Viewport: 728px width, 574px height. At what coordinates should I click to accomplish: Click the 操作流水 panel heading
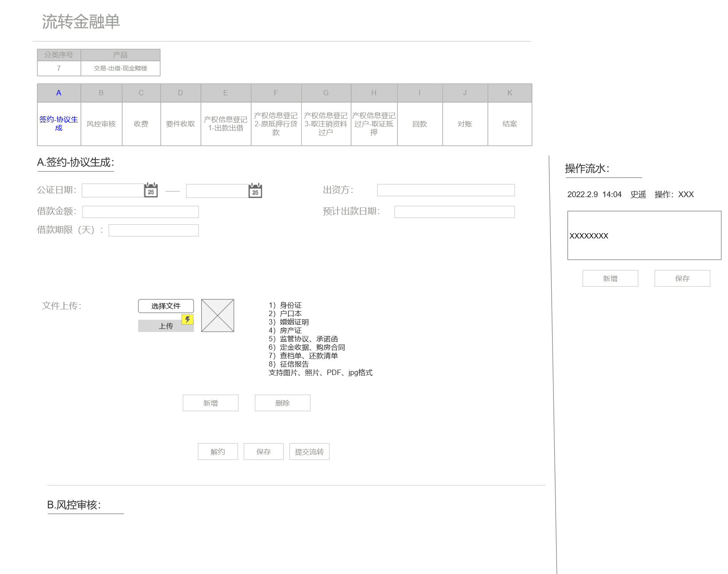tap(587, 168)
